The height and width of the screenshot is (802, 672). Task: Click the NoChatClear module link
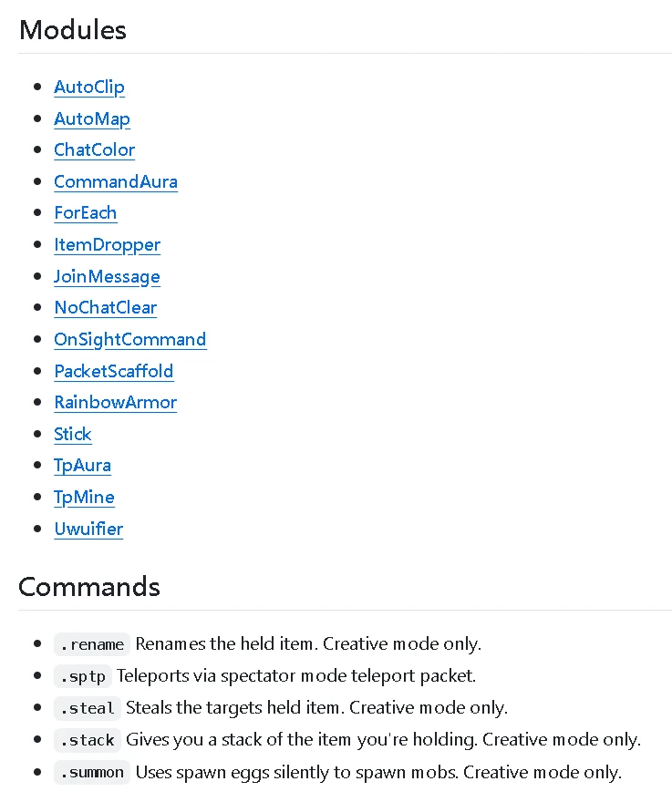pyautogui.click(x=105, y=307)
